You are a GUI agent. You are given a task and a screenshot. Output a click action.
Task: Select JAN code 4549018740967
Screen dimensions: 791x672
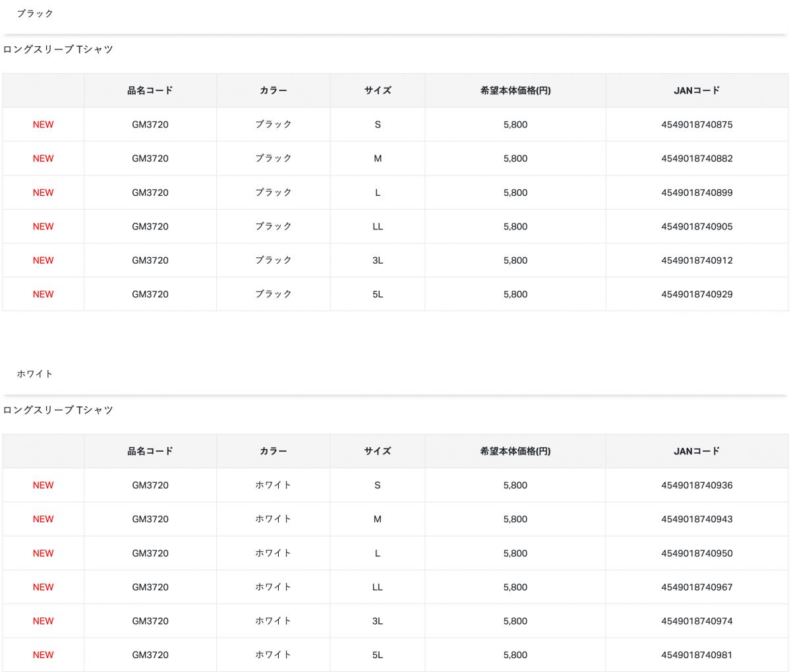coord(697,587)
